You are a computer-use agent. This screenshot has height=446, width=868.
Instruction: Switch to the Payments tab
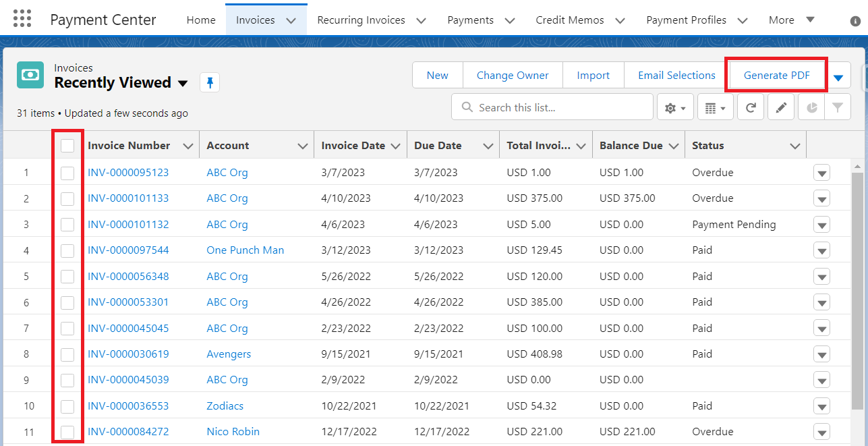click(470, 20)
